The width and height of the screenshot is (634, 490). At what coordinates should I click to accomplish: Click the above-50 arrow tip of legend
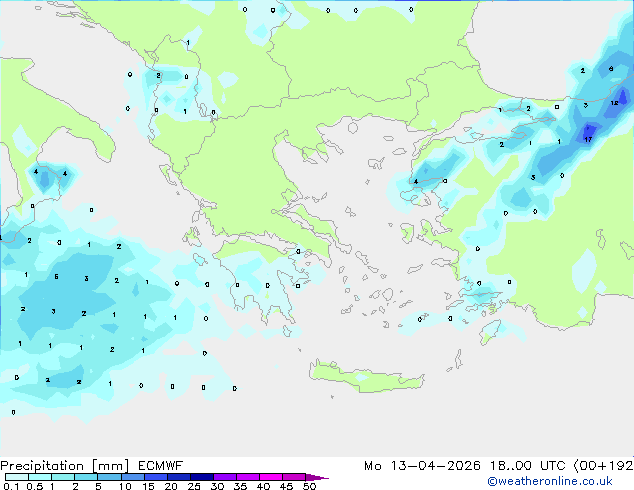[x=317, y=477]
